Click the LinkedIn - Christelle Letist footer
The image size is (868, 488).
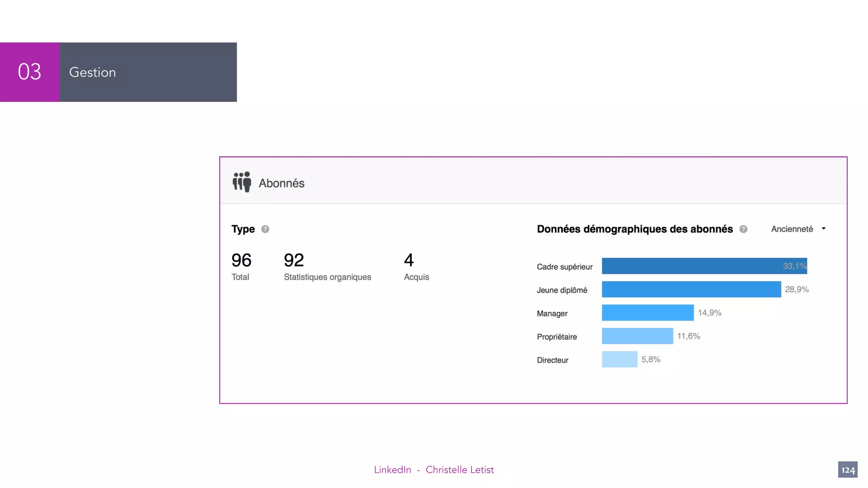[434, 469]
